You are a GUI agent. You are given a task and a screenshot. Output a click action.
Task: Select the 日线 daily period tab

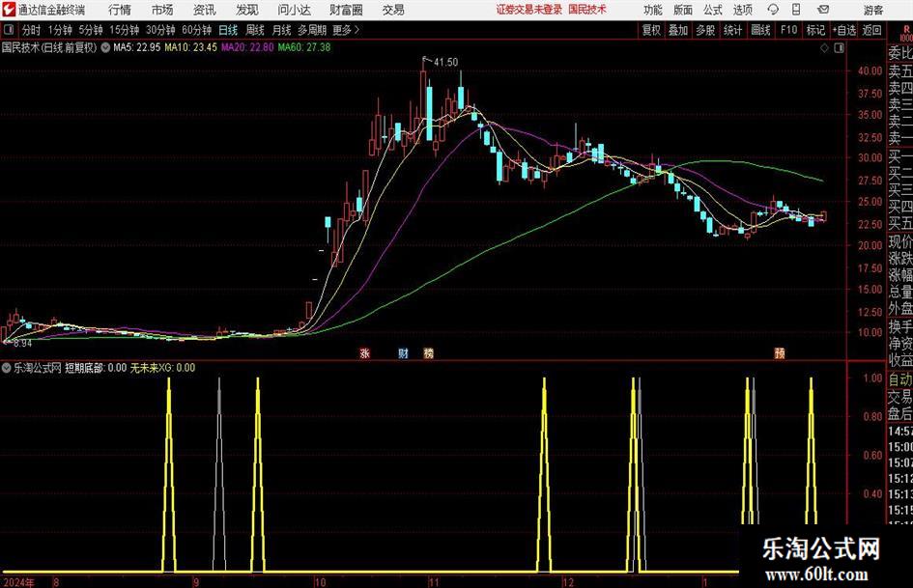(228, 30)
